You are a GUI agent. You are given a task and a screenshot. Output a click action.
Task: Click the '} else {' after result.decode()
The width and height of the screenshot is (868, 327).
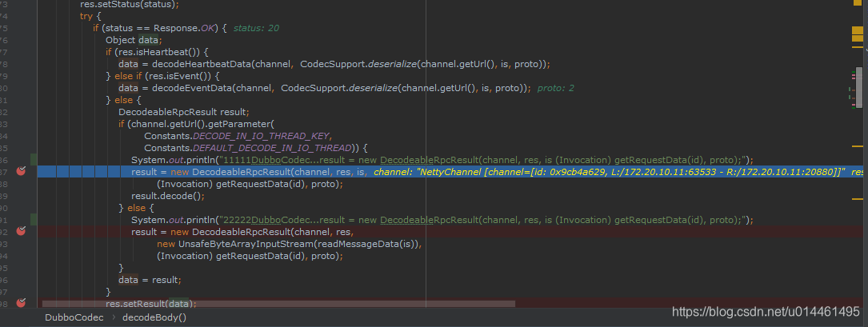pyautogui.click(x=136, y=208)
